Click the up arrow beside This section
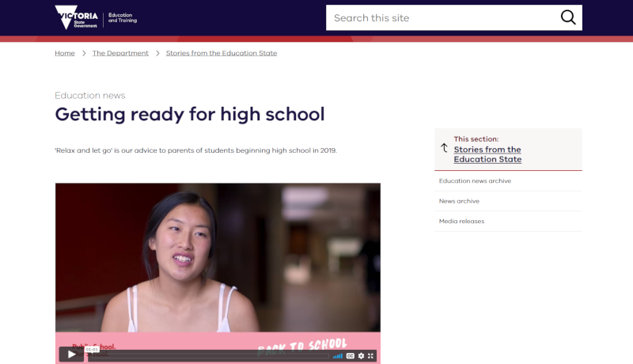The width and height of the screenshot is (633, 364). tap(444, 148)
